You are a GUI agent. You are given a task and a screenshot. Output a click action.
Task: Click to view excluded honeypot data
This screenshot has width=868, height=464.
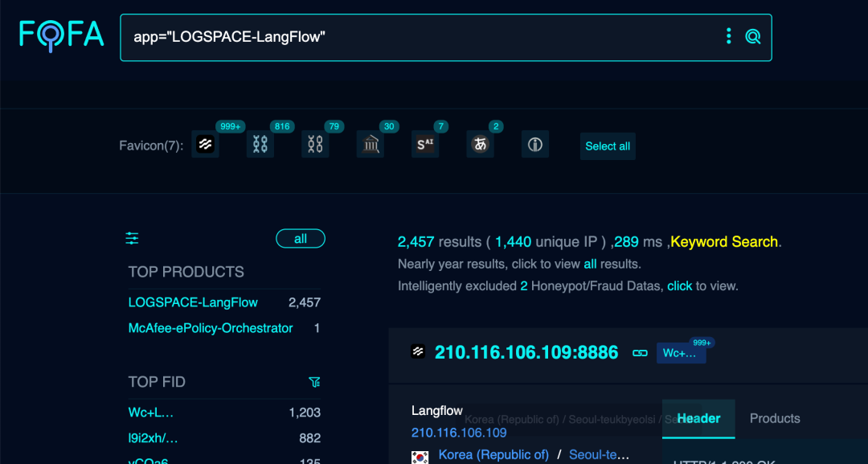coord(680,286)
